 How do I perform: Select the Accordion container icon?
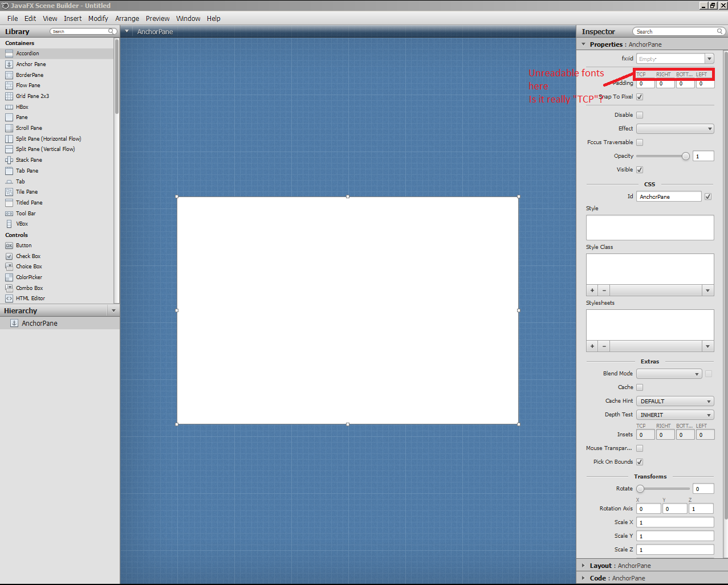coord(9,54)
